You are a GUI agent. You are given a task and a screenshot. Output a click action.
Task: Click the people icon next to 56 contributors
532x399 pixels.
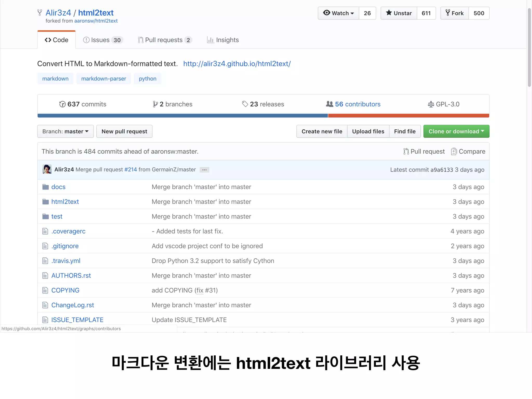point(329,104)
